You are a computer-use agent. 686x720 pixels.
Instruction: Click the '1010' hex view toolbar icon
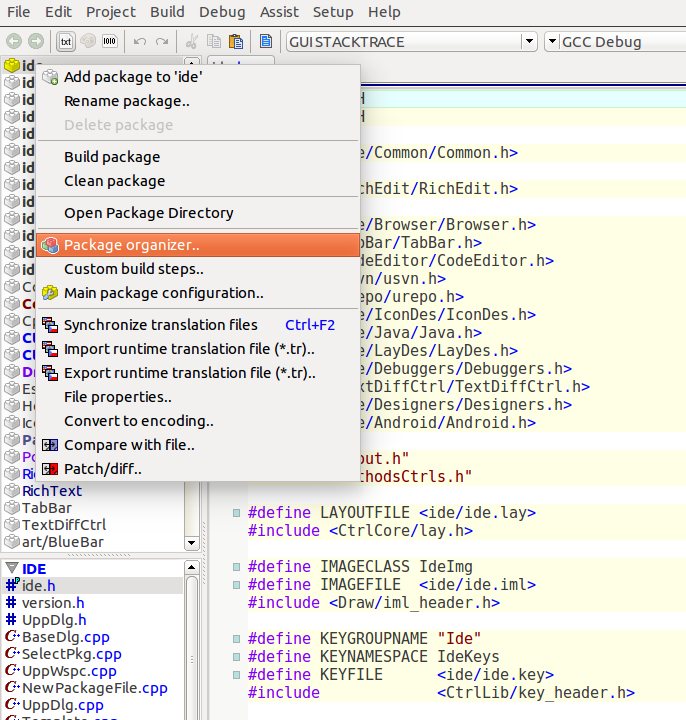pos(109,41)
